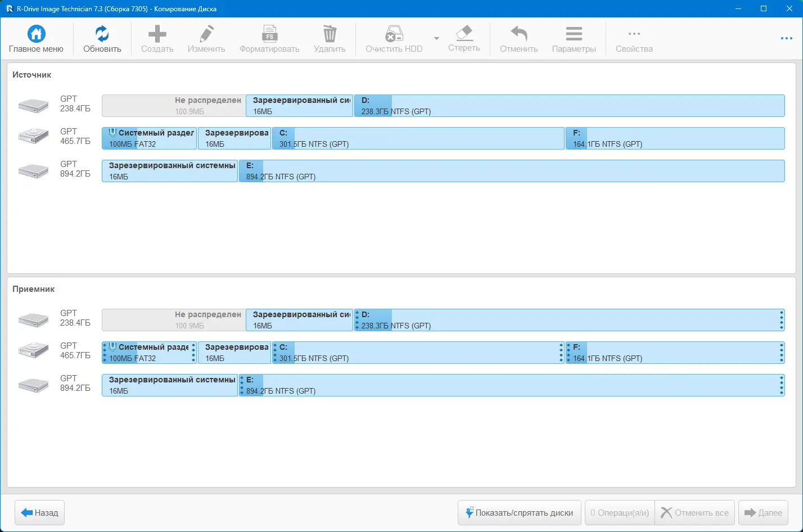
Task: Click the Стереть eraser icon
Action: (x=464, y=33)
